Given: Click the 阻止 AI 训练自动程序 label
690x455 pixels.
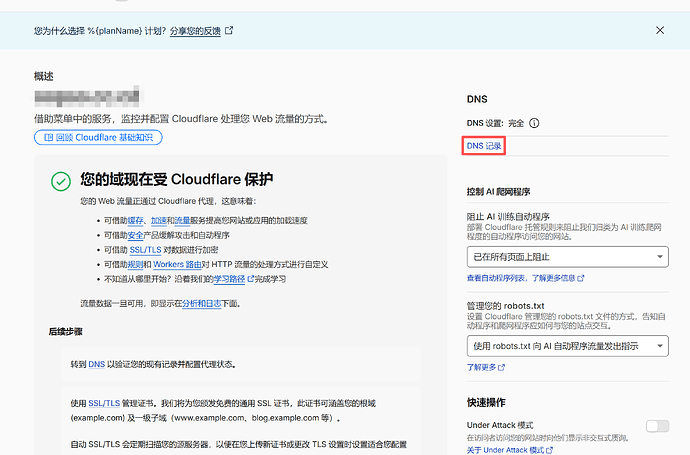Looking at the screenshot, I should [x=508, y=216].
